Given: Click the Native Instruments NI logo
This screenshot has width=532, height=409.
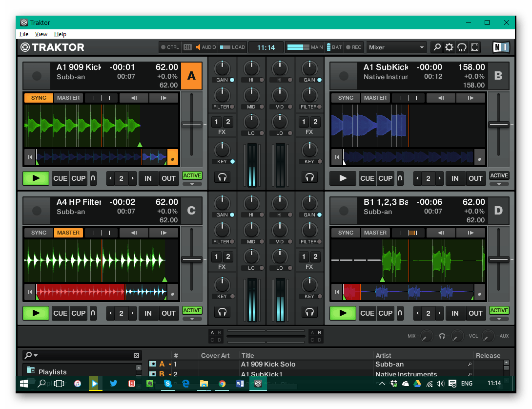Looking at the screenshot, I should click(x=501, y=47).
